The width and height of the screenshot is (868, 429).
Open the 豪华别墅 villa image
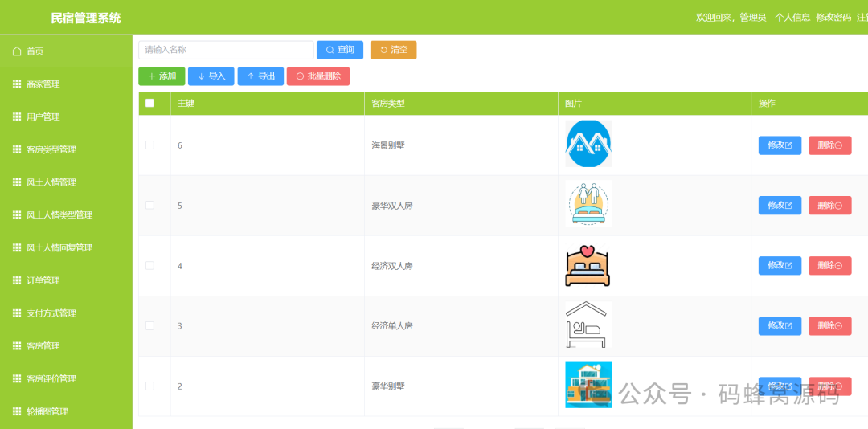coord(588,385)
